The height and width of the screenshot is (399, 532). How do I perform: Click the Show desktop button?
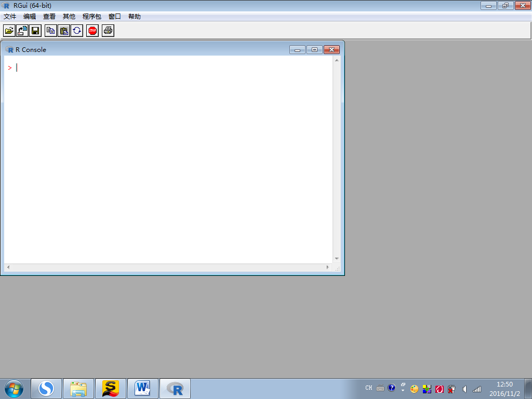(528, 389)
